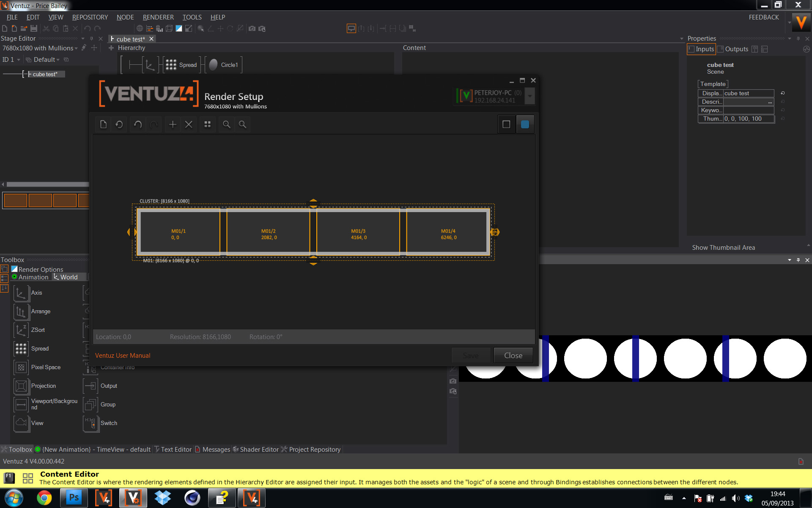Toggle the outline square display mode button
The image size is (812, 508).
click(506, 124)
